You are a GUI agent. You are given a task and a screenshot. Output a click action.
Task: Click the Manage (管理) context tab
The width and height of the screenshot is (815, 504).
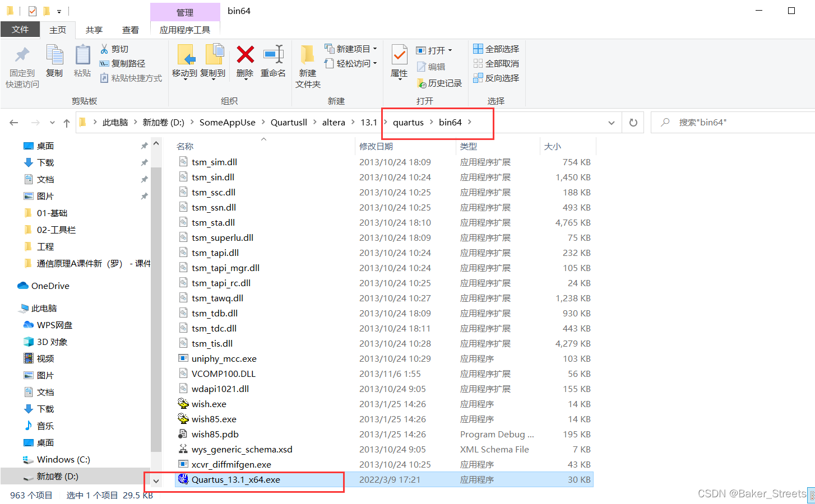point(185,12)
